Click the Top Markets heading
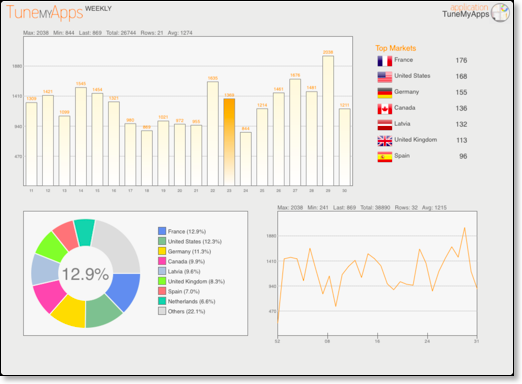Viewport: 522px width, 384px height. tap(396, 48)
